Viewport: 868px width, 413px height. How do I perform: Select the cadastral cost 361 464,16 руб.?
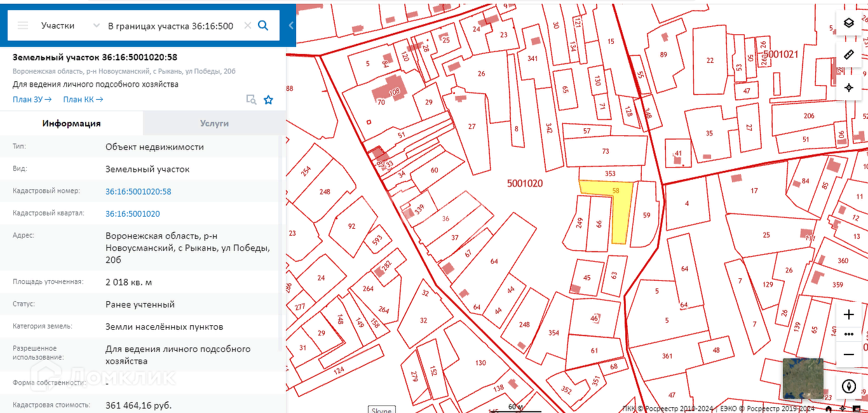[x=139, y=405]
